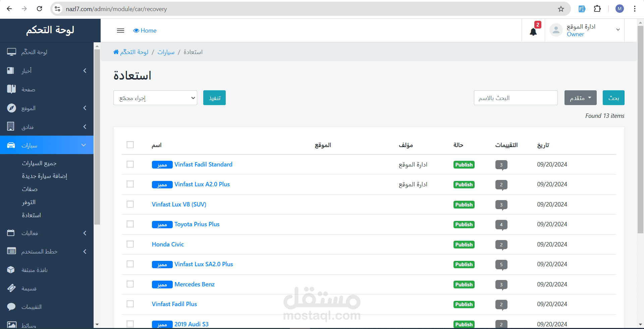Open the blue translate extension icon
Image resolution: width=644 pixels, height=329 pixels.
[x=582, y=9]
